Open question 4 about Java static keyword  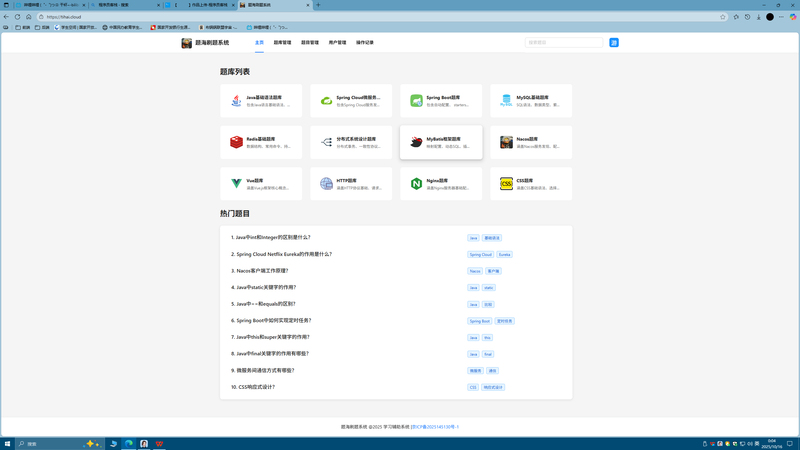[263, 287]
